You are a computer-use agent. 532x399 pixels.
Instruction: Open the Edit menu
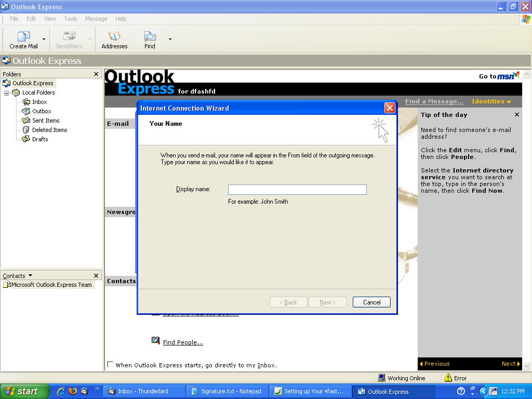coord(31,19)
